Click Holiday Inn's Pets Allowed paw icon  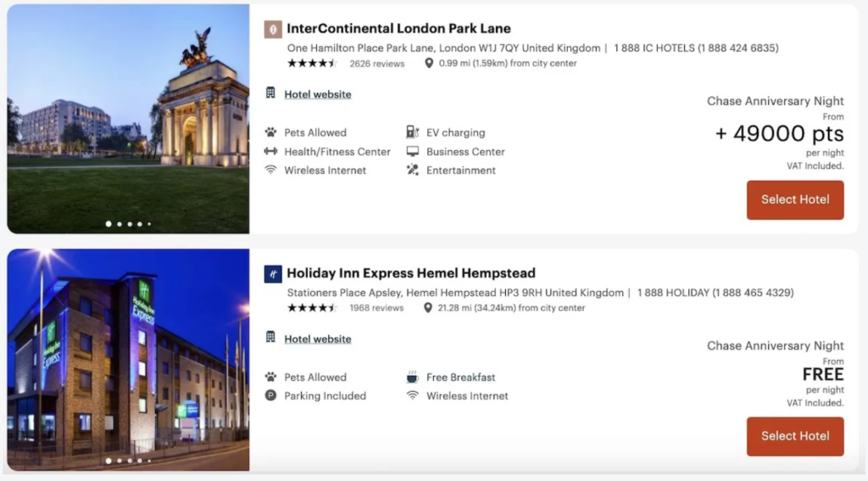pyautogui.click(x=270, y=377)
